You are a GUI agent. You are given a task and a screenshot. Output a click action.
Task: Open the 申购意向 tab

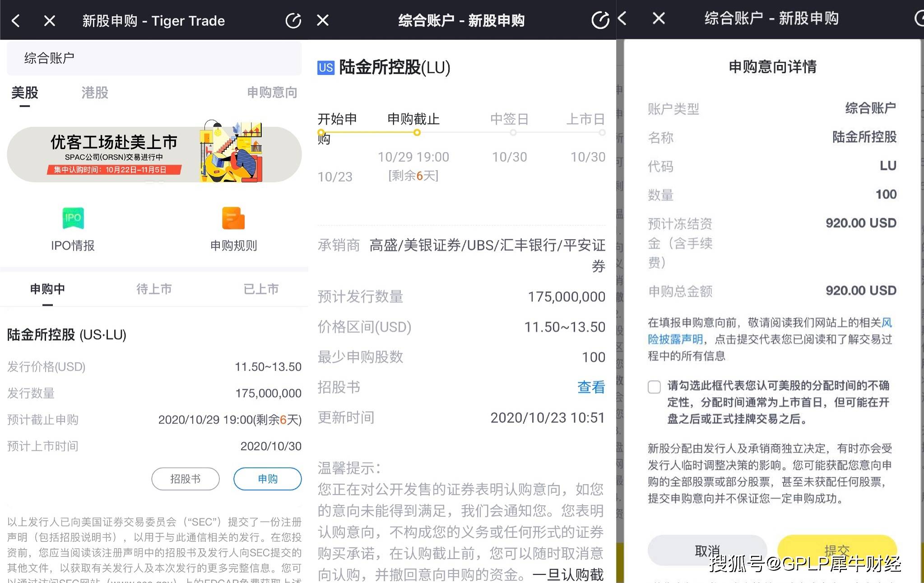point(272,93)
